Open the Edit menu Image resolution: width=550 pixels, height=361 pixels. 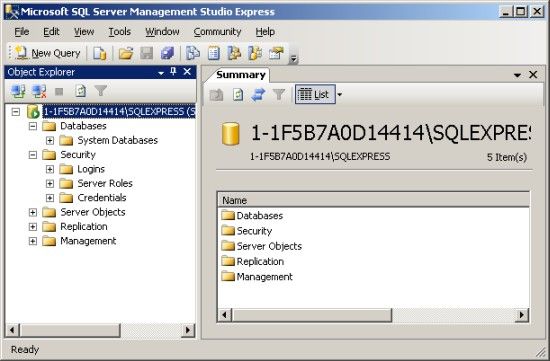click(51, 32)
